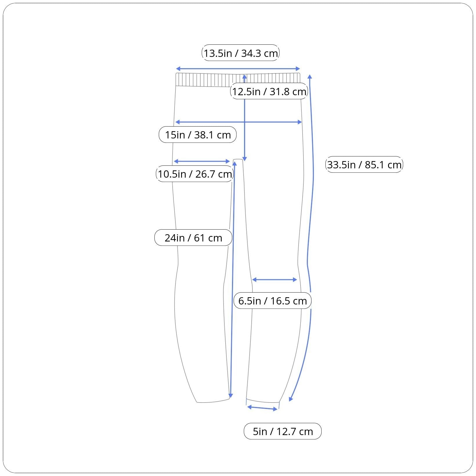The height and width of the screenshot is (476, 476).
Task: Click the ribbed waistband of the leggings
Action: click(x=238, y=80)
